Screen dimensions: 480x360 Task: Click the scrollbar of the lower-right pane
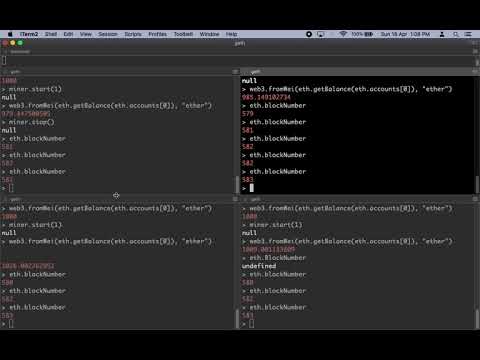pos(477,319)
